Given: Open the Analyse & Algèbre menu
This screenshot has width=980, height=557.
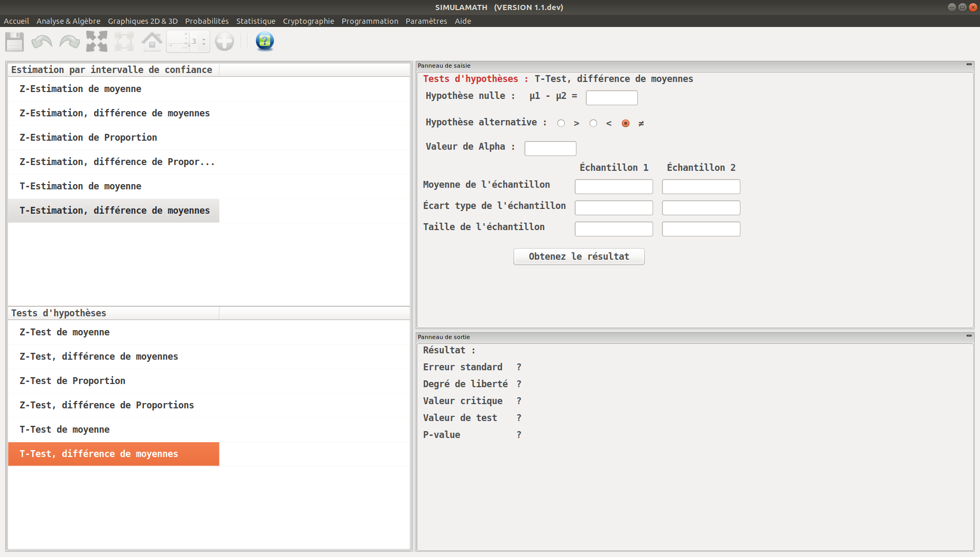Looking at the screenshot, I should pyautogui.click(x=68, y=21).
